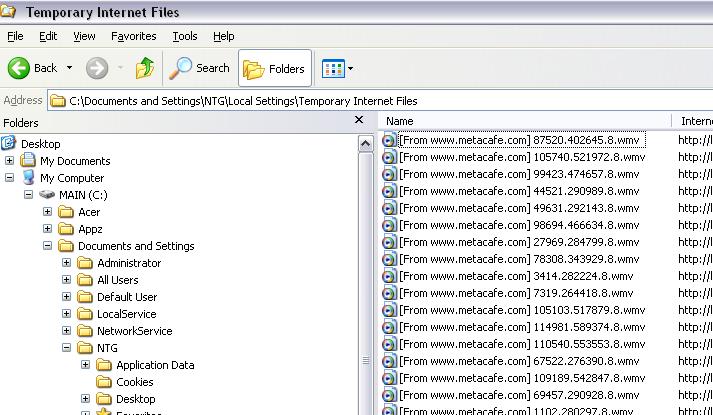Viewport: 713px width, 415px height.
Task: Select file 49631.292143.8.wmv icon
Action: tap(389, 208)
